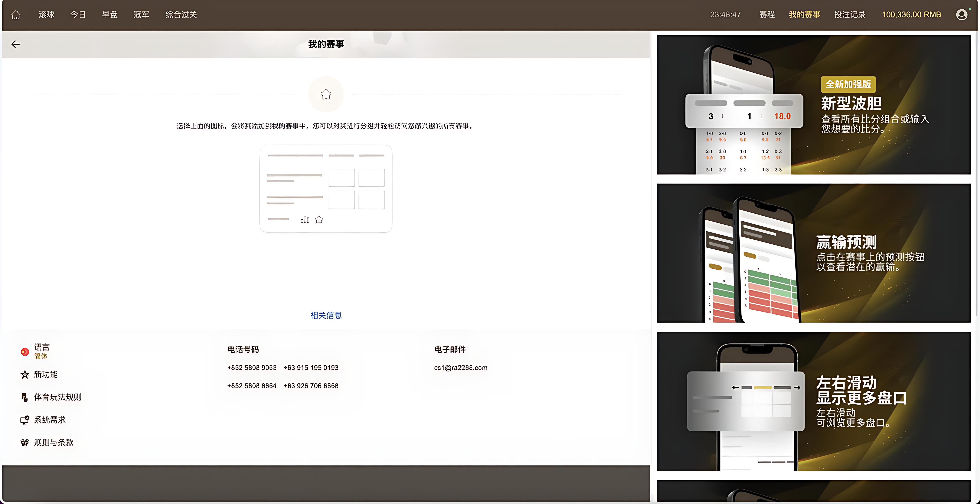Click phone number +63 926 706 6868
This screenshot has width=980, height=504.
311,386
